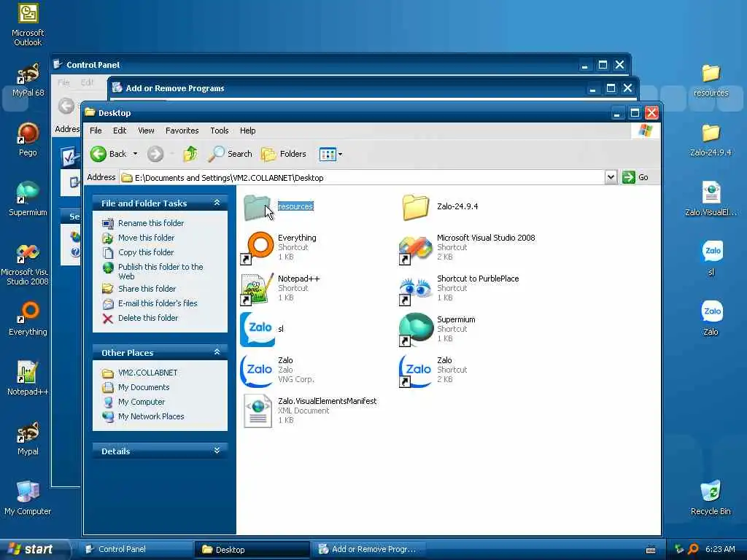747x560 pixels.
Task: Switch to Add or Remove Programs taskbar button
Action: [x=368, y=549]
